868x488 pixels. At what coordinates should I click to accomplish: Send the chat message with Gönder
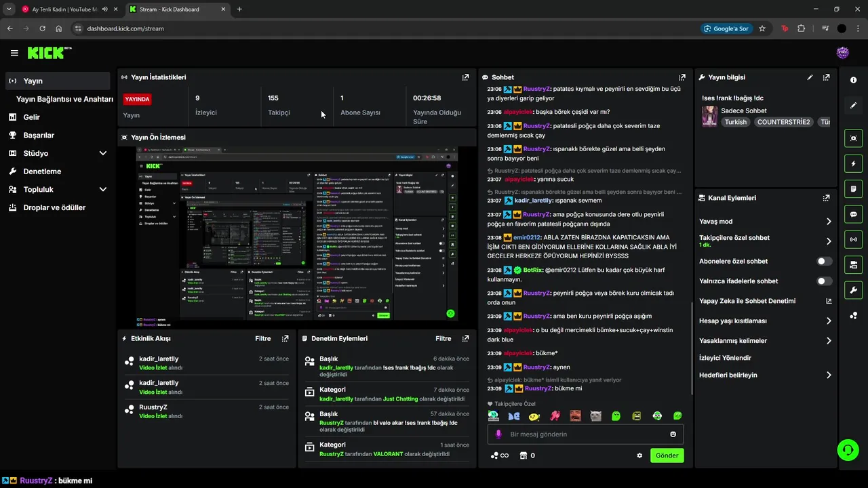point(667,455)
